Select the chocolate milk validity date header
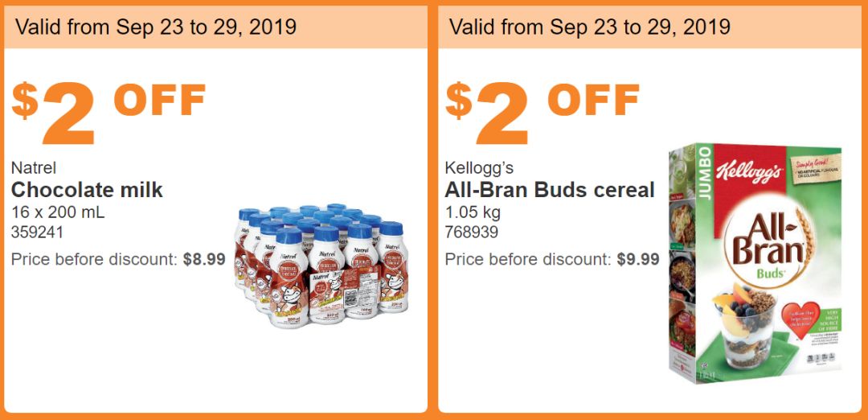Image resolution: width=868 pixels, height=420 pixels. [x=156, y=27]
